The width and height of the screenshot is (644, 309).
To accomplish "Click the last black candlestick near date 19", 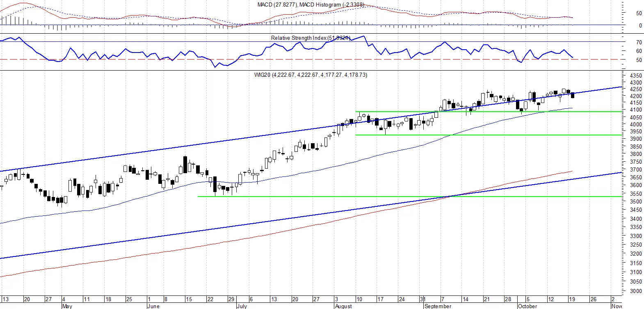I will pos(573,95).
